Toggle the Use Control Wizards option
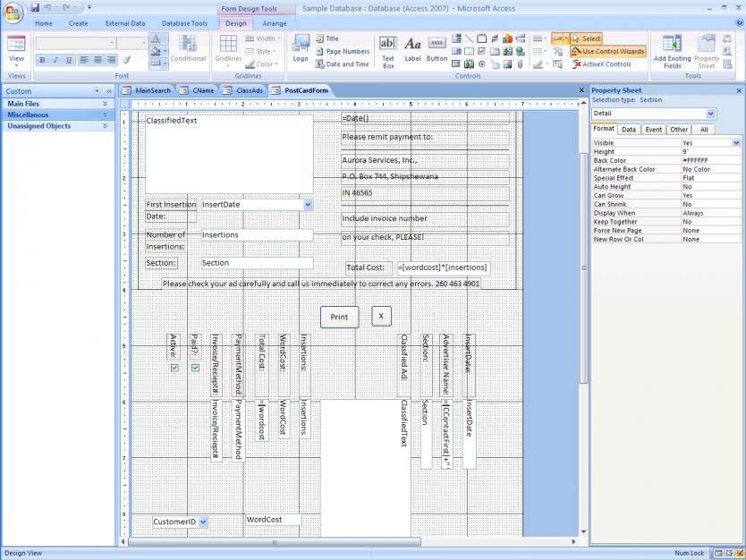Viewport: 746px width, 560px height. click(607, 52)
